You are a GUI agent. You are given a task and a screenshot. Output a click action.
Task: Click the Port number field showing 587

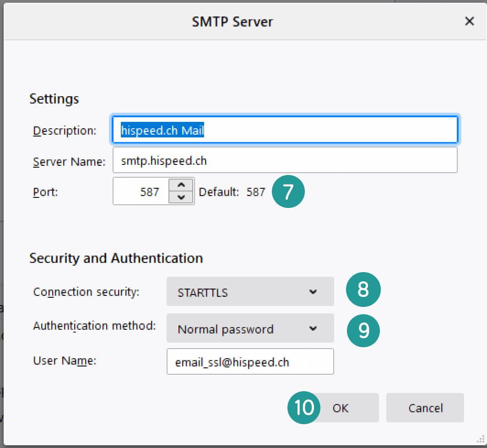tap(141, 191)
